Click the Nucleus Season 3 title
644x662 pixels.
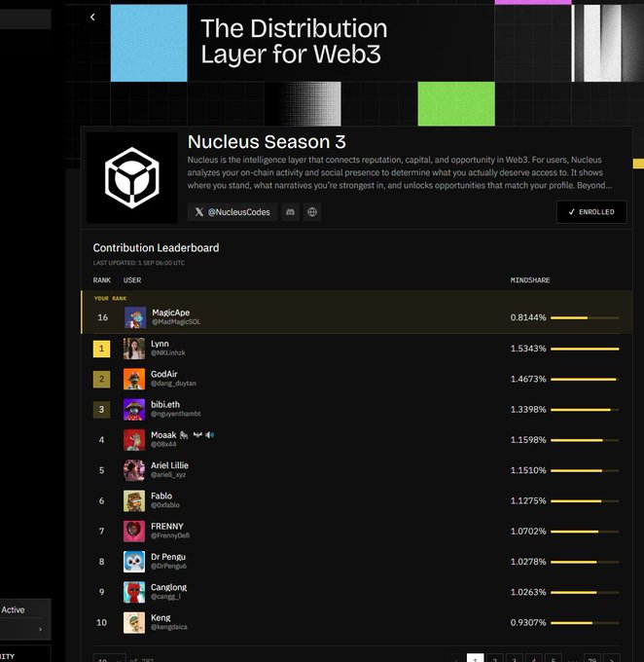pyautogui.click(x=267, y=142)
